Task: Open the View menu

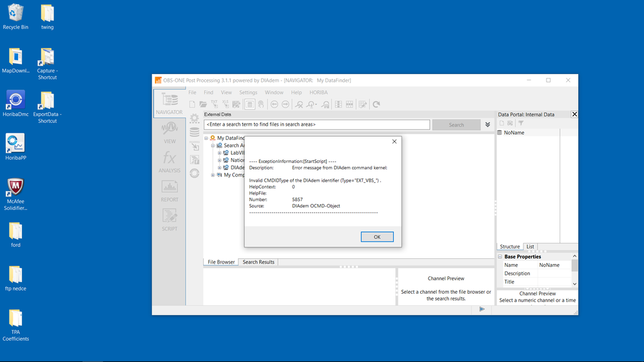Action: (x=226, y=92)
